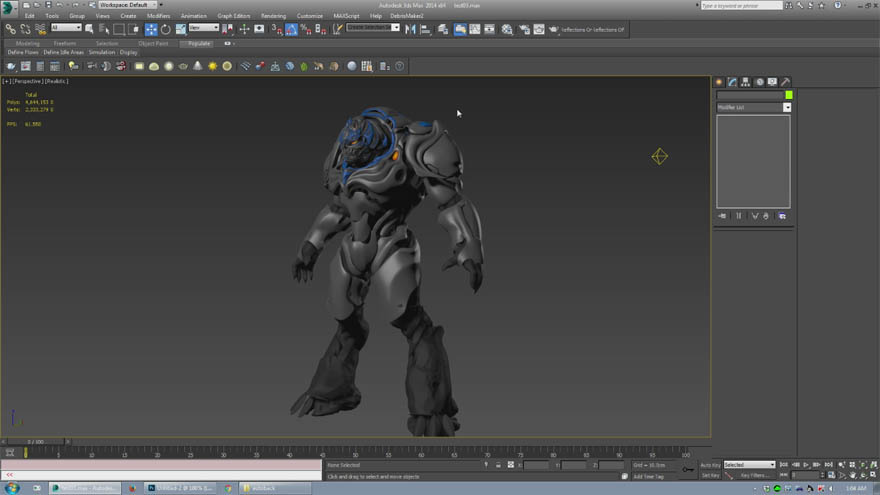Toggle Spinner Snap
This screenshot has width=880, height=495.
tap(320, 29)
